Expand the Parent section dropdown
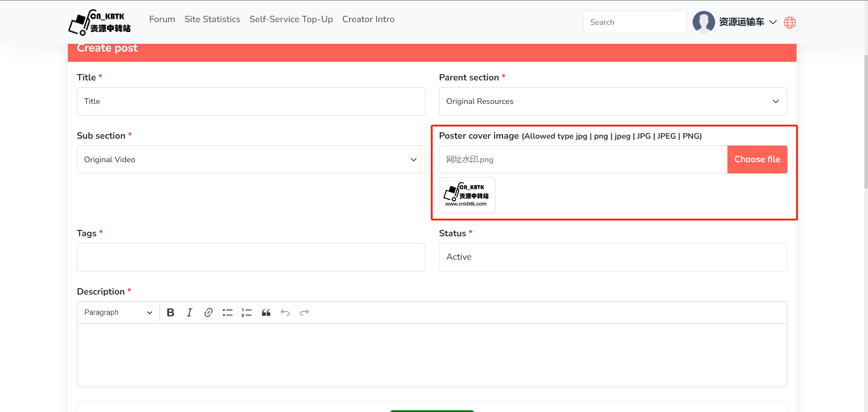Viewport: 868px width, 412px height. [x=613, y=102]
